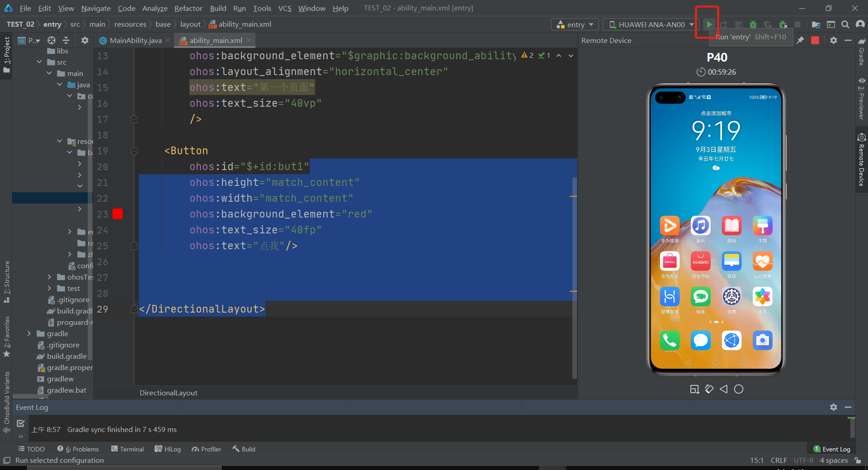The width and height of the screenshot is (868, 470).
Task: Open the Analyze menu
Action: 155,8
